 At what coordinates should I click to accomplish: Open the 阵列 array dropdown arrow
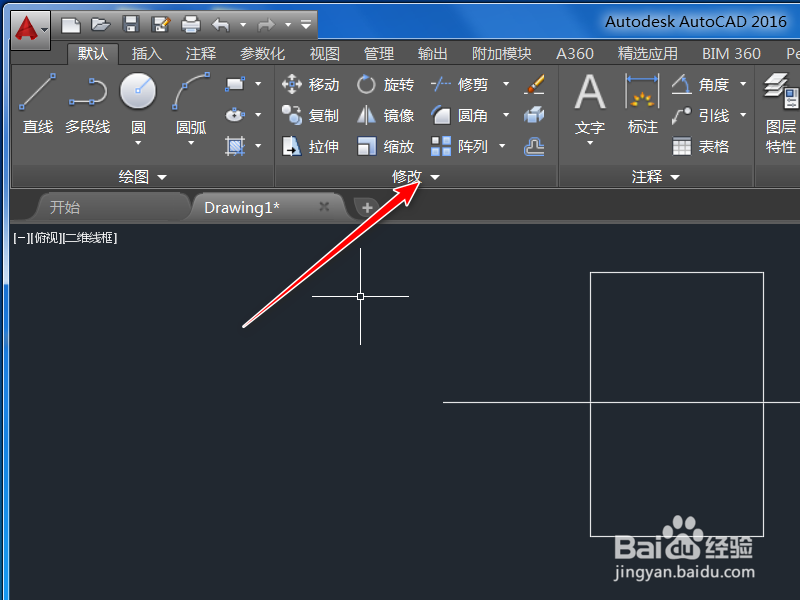pos(502,146)
